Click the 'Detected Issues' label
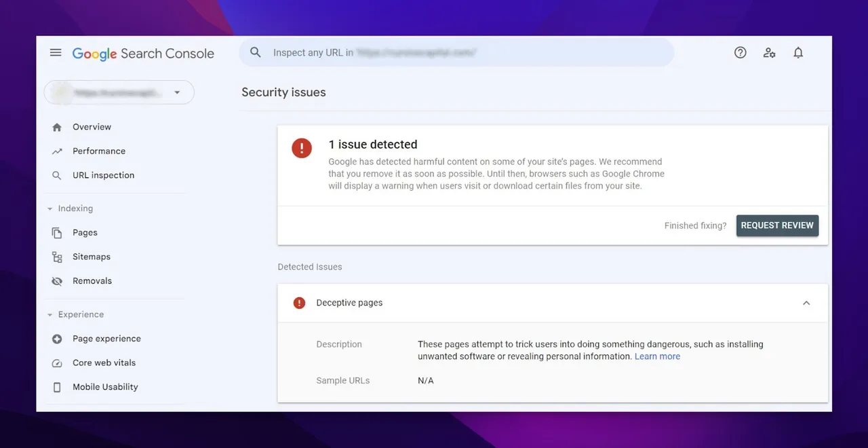 coord(310,267)
